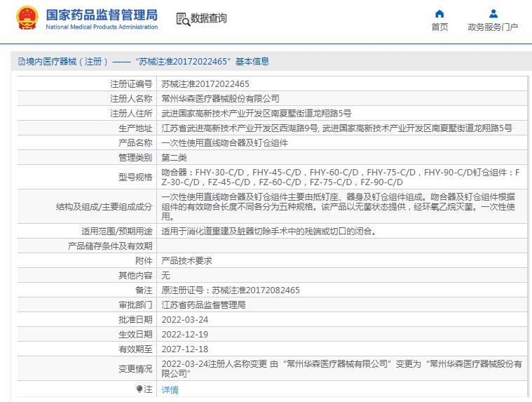Click 结构及组成 description text
This screenshot has height=402, width=532.
tap(339, 206)
